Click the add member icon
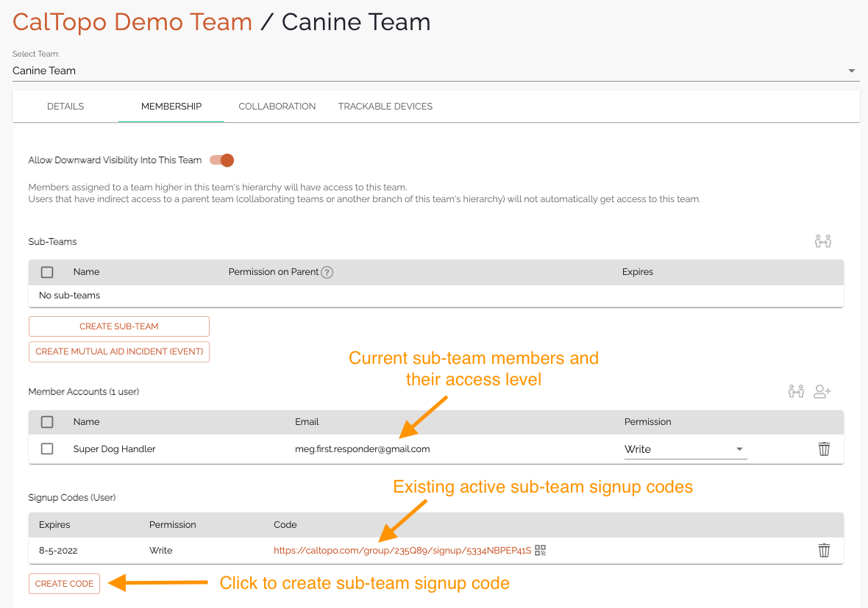Viewport: 868px width, 608px height. click(x=822, y=391)
